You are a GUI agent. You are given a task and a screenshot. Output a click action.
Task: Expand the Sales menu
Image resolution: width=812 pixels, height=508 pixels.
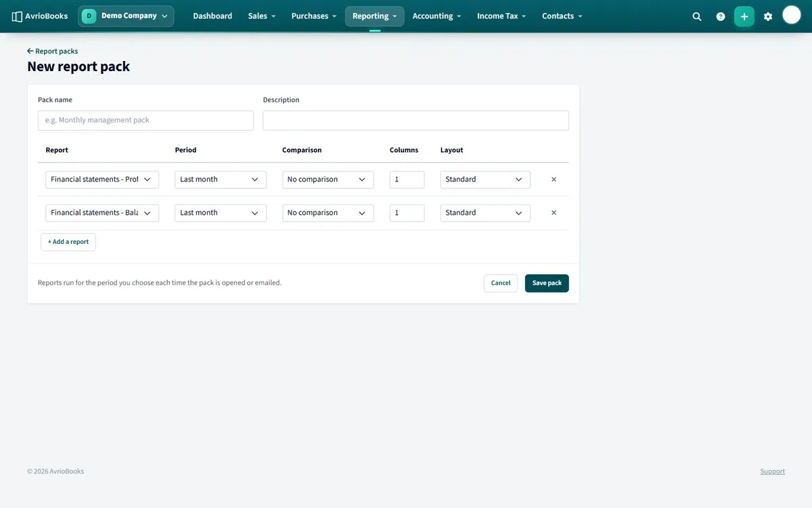click(x=261, y=16)
